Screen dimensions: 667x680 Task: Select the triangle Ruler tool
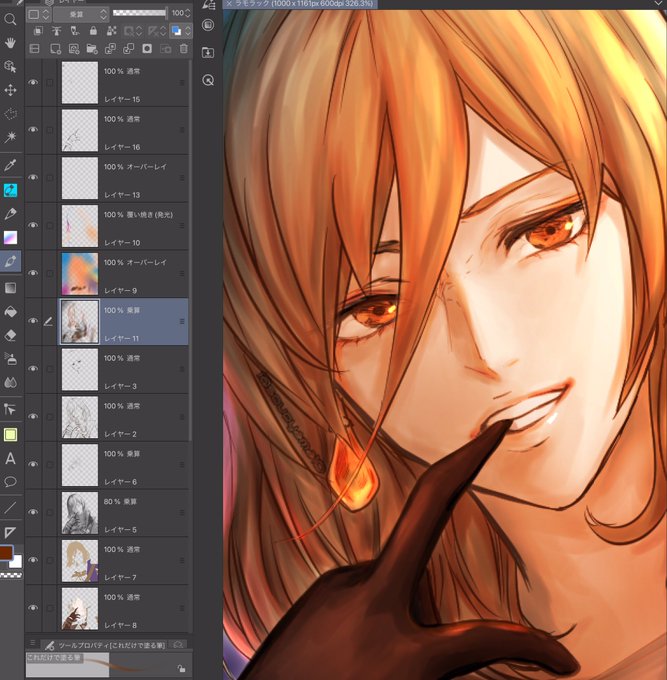point(10,532)
